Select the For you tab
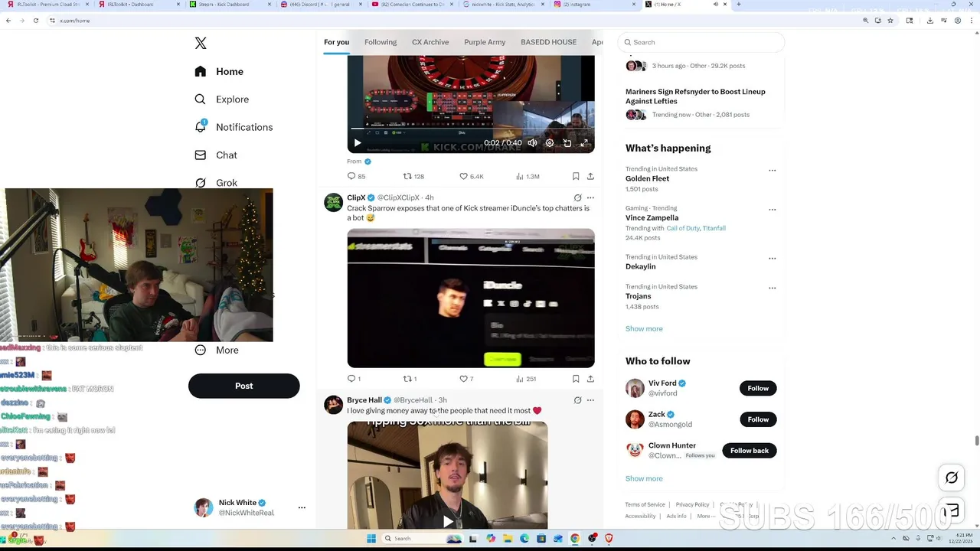This screenshot has height=551, width=980. 336,42
